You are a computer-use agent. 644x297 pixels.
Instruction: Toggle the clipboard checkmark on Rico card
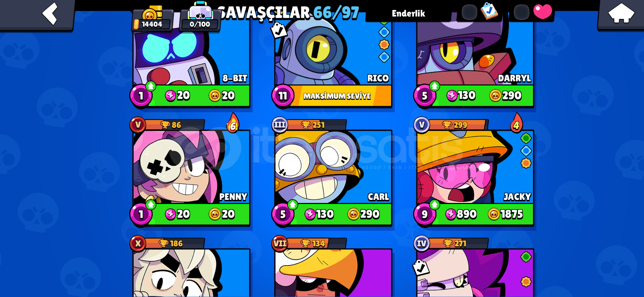click(279, 30)
